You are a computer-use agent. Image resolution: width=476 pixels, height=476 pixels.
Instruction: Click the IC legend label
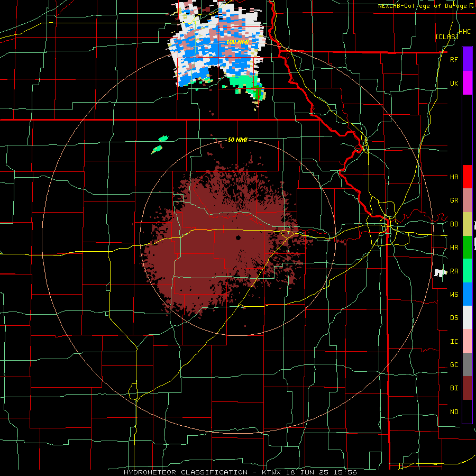click(454, 341)
